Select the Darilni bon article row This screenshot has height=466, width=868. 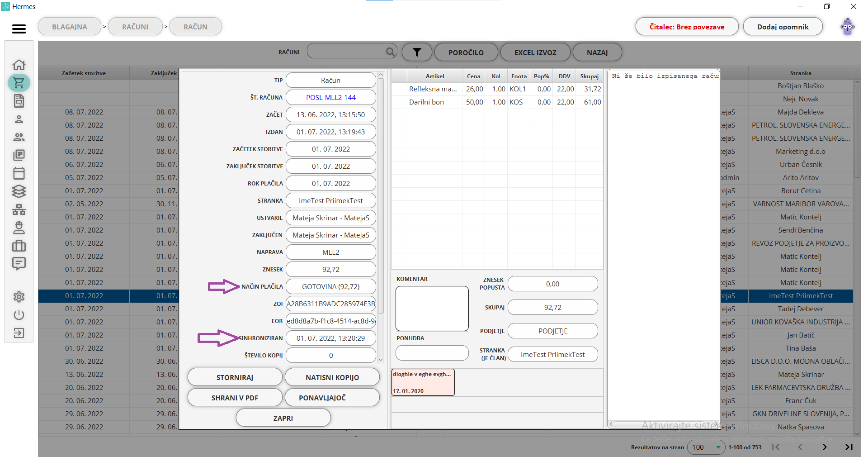click(497, 102)
